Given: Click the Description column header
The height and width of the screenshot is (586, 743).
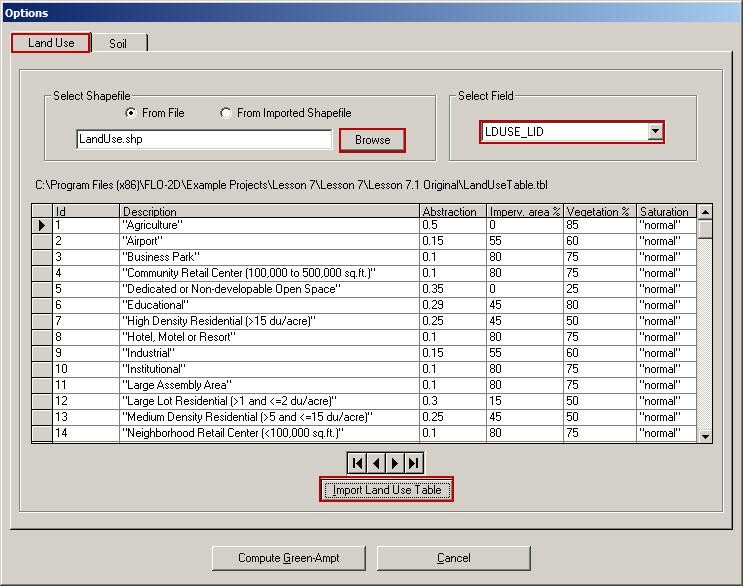Looking at the screenshot, I should point(269,211).
